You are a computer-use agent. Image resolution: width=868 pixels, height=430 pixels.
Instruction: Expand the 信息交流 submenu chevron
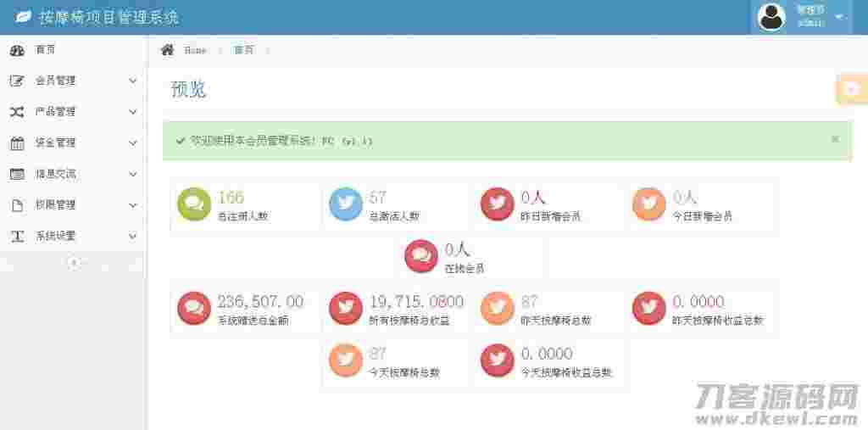[133, 174]
